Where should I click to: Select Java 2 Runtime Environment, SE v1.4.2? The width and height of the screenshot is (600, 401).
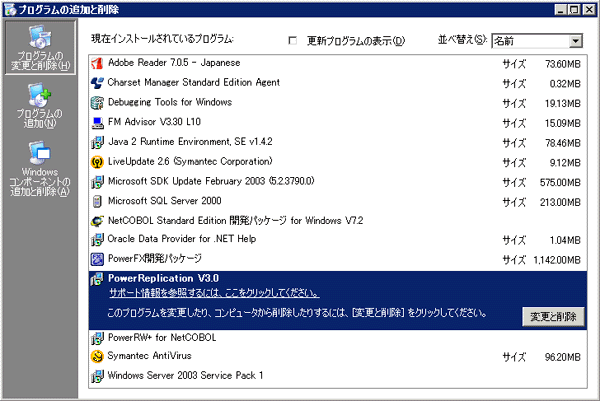[338, 142]
